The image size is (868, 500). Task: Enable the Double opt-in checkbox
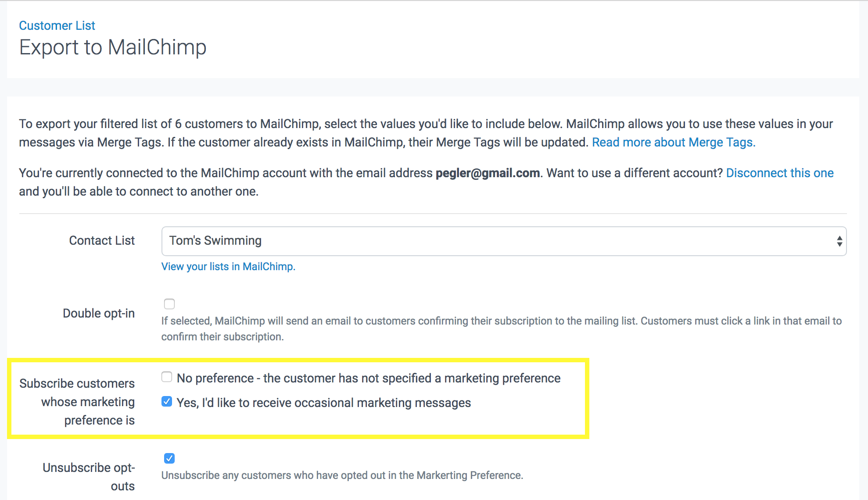[169, 304]
